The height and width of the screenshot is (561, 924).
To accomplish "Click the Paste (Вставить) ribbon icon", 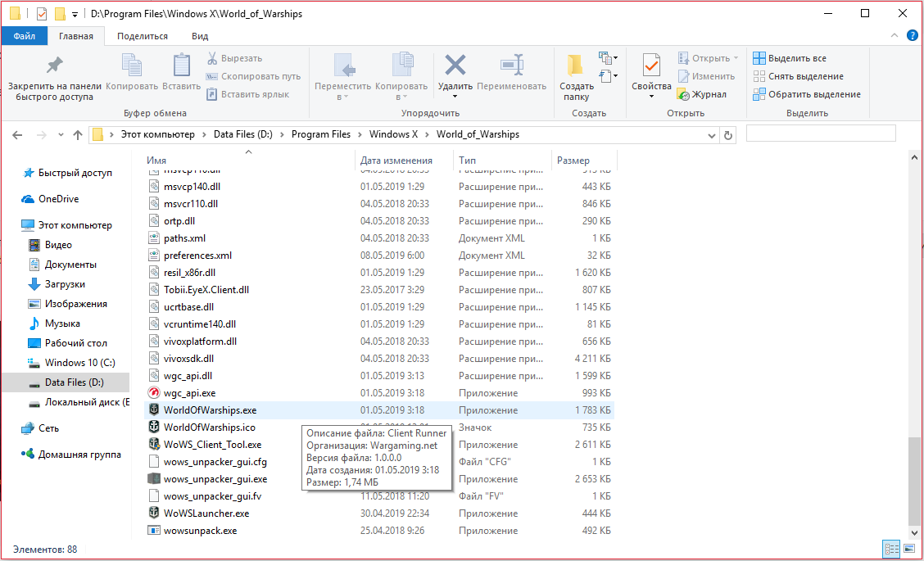I will 182,65.
